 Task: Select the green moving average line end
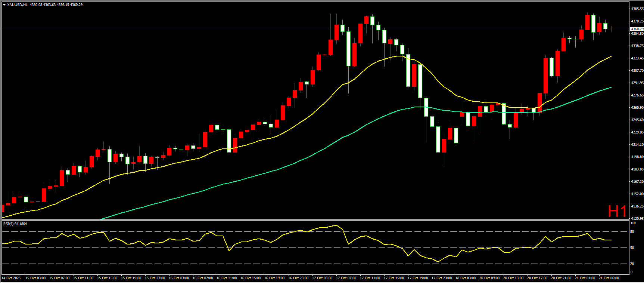[611, 88]
